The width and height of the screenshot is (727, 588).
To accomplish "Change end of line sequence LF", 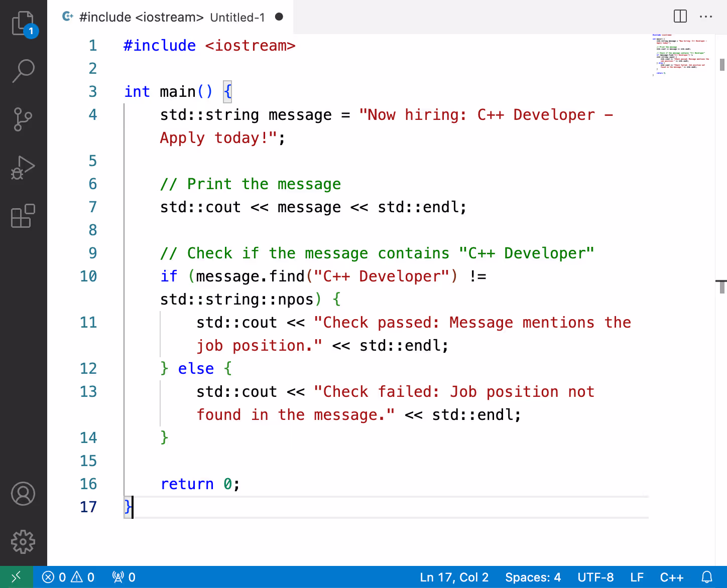I will (x=637, y=577).
